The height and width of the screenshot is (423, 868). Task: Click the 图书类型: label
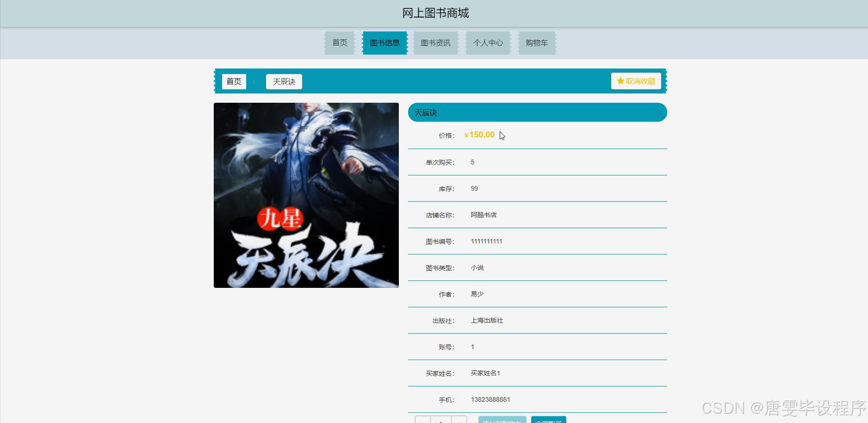click(x=440, y=268)
